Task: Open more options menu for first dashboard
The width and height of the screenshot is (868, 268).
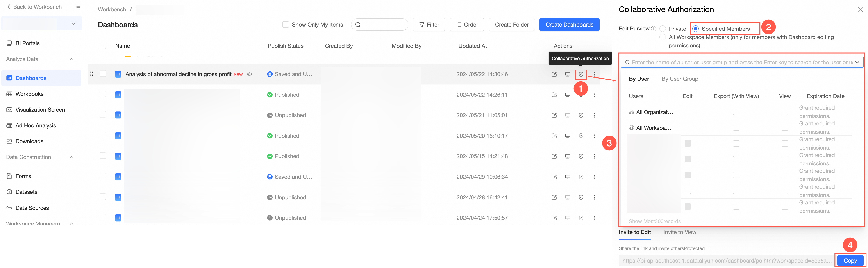Action: tap(594, 74)
